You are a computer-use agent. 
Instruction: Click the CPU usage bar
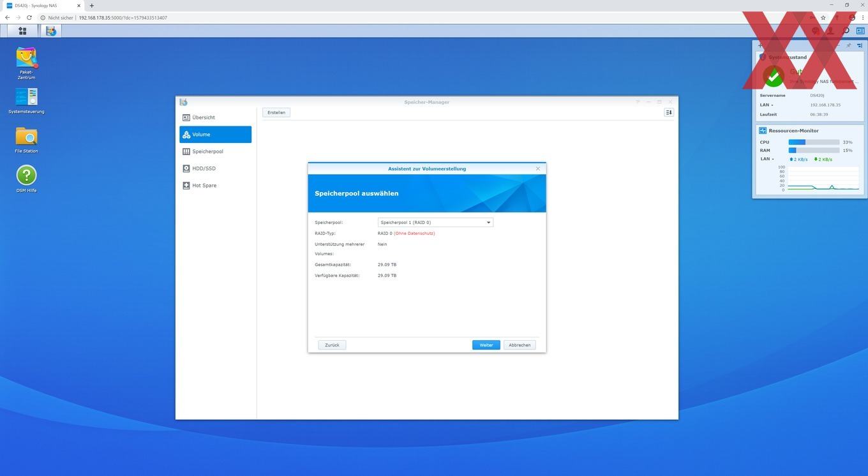[x=814, y=142]
